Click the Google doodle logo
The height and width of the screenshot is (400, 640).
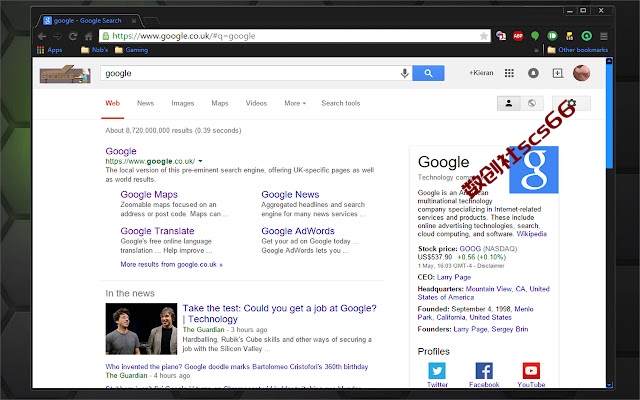[65, 74]
